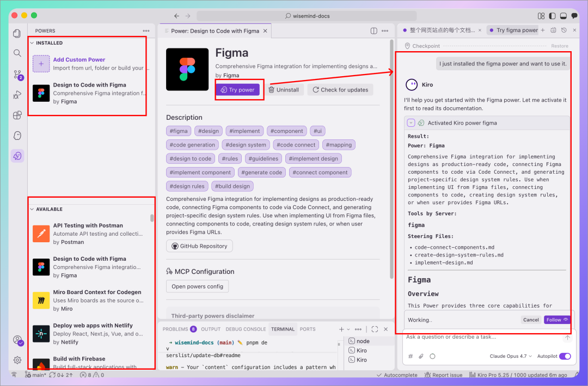Image resolution: width=588 pixels, height=386 pixels.
Task: Toggle the Autopilot switch
Action: (565, 356)
